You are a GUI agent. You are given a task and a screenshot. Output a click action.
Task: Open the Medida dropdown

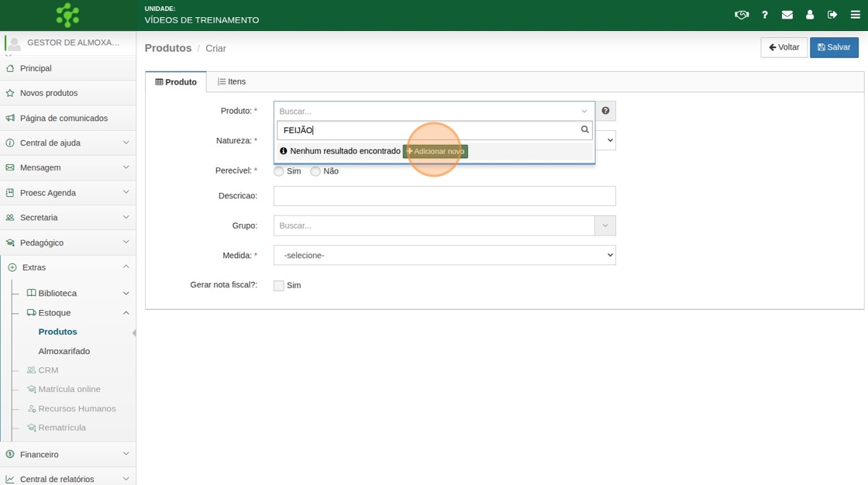pos(444,255)
